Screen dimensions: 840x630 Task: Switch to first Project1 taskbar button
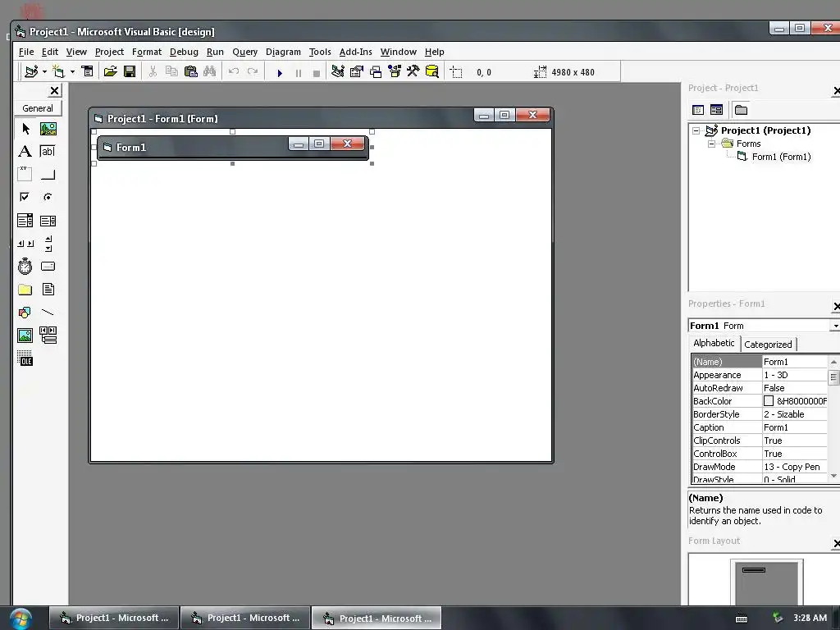point(114,618)
